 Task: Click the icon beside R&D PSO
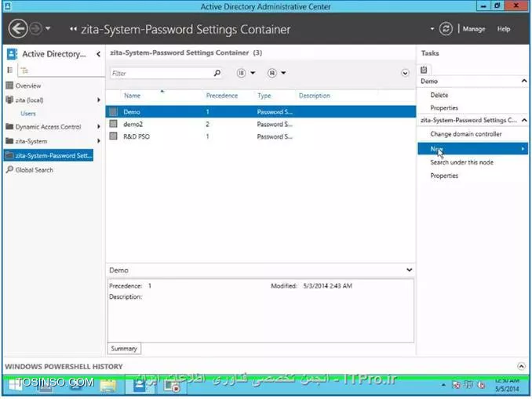(x=113, y=136)
